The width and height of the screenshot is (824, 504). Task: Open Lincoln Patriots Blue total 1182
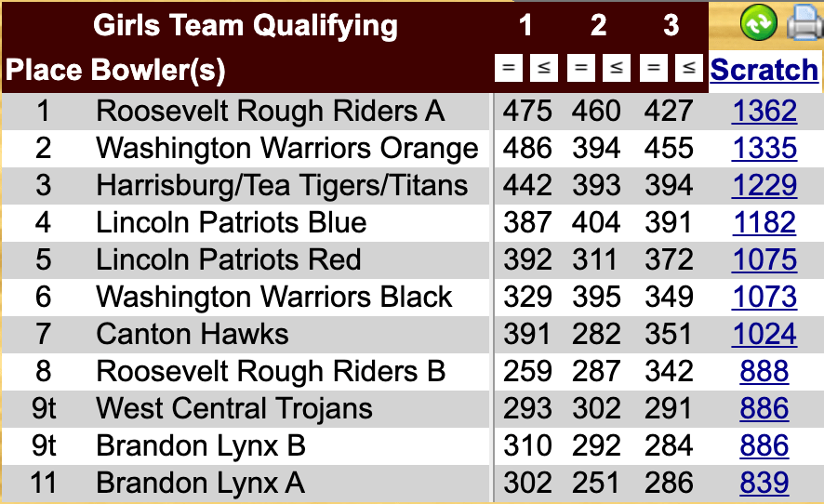pyautogui.click(x=764, y=223)
